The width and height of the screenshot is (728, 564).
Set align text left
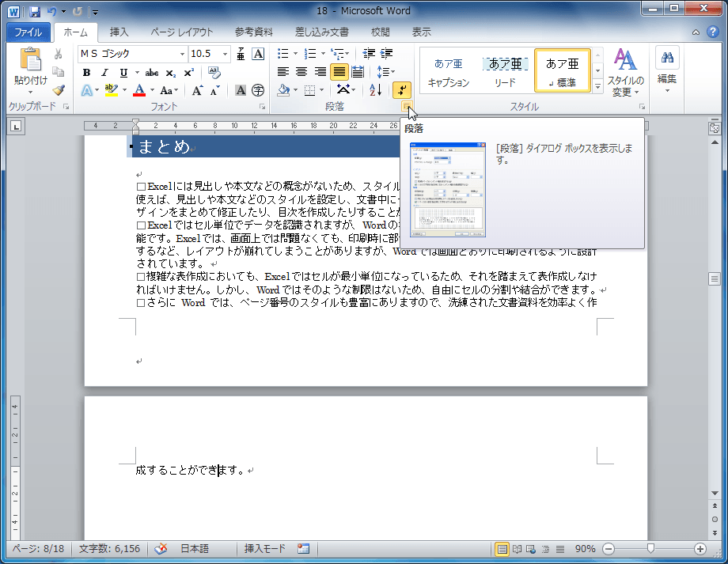[282, 72]
